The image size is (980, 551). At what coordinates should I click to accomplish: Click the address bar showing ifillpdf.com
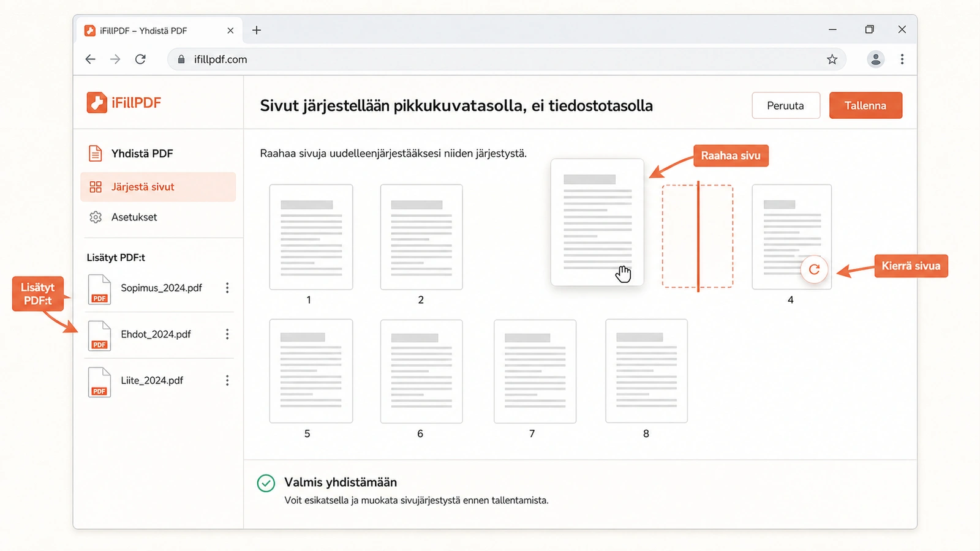507,59
